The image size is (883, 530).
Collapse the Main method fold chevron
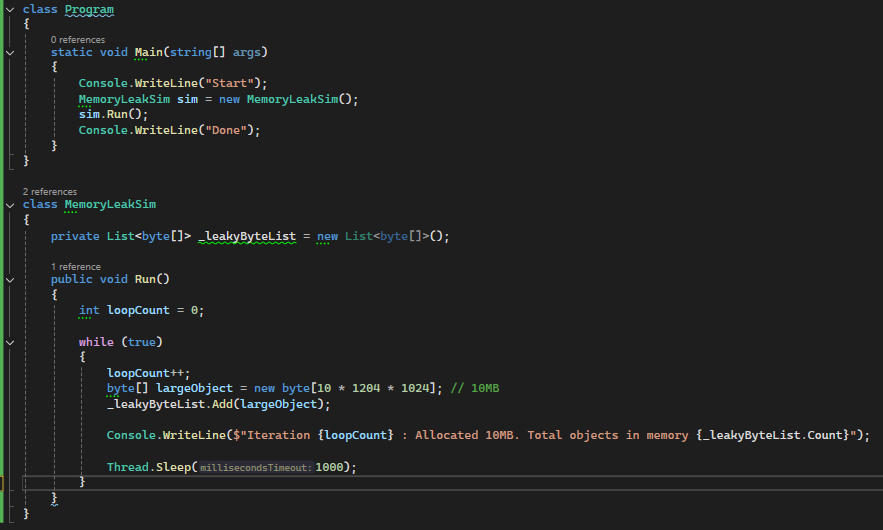click(9, 52)
